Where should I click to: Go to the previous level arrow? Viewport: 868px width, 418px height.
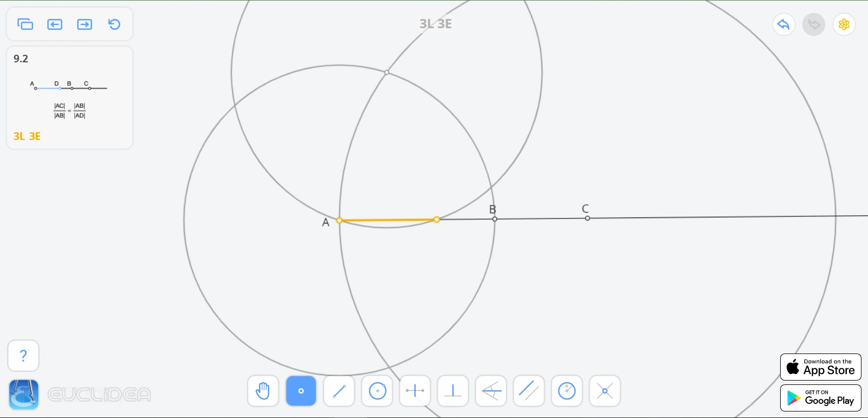[55, 24]
